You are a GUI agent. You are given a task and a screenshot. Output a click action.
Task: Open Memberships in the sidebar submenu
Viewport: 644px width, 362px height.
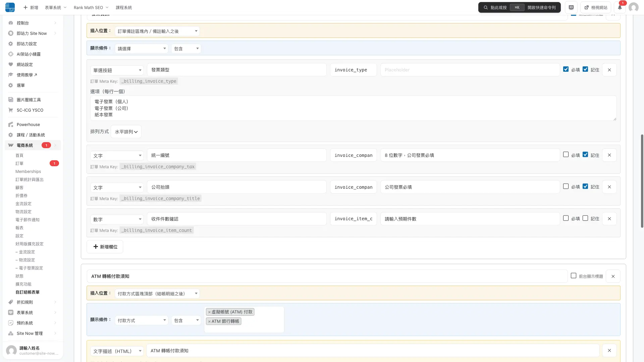28,172
